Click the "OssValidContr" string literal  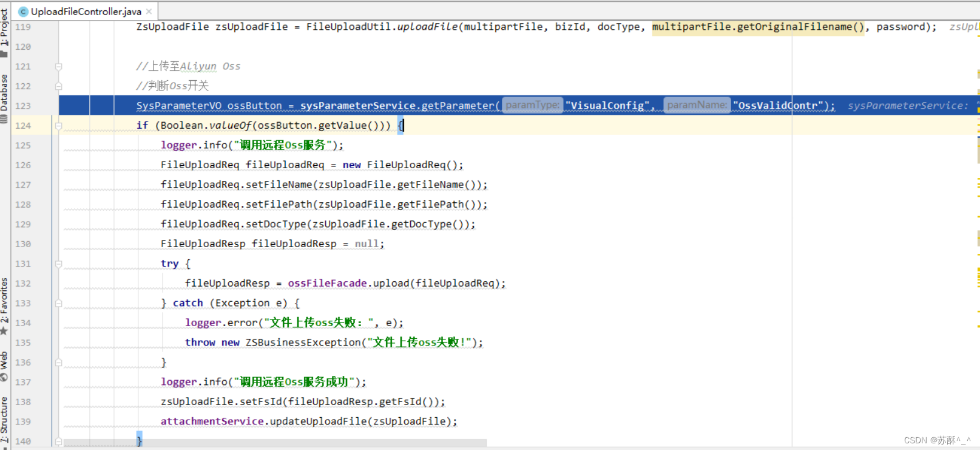pyautogui.click(x=779, y=106)
